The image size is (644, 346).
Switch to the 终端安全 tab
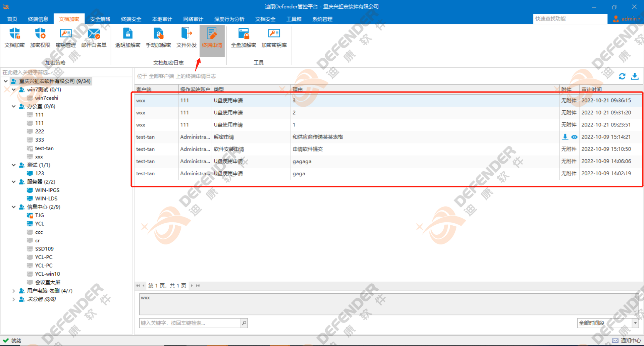[131, 19]
